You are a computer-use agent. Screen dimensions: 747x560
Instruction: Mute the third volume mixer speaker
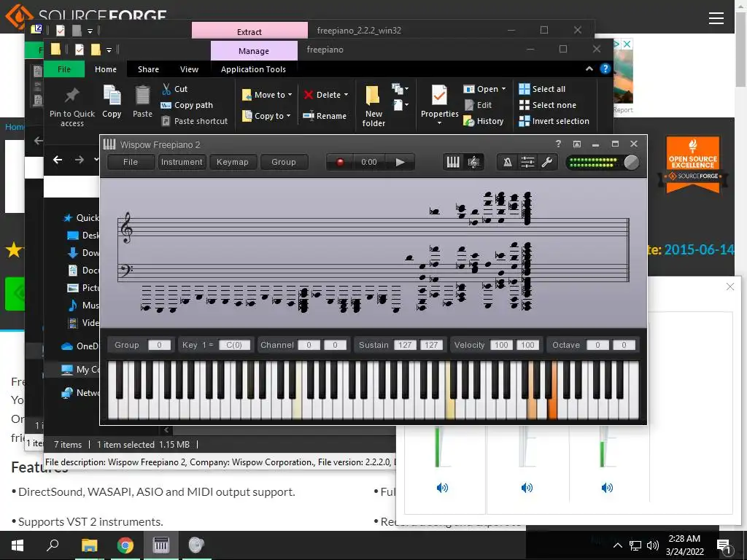[607, 488]
